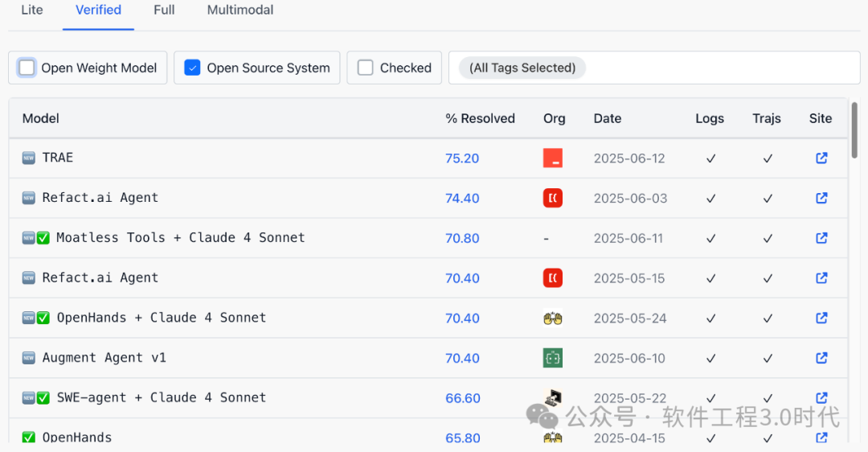Switch to the Lite tab
Screen dimensions: 868x452
32,10
